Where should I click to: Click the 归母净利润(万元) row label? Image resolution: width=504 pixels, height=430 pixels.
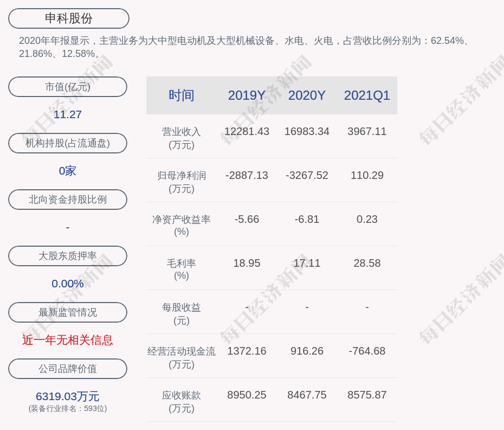click(181, 182)
